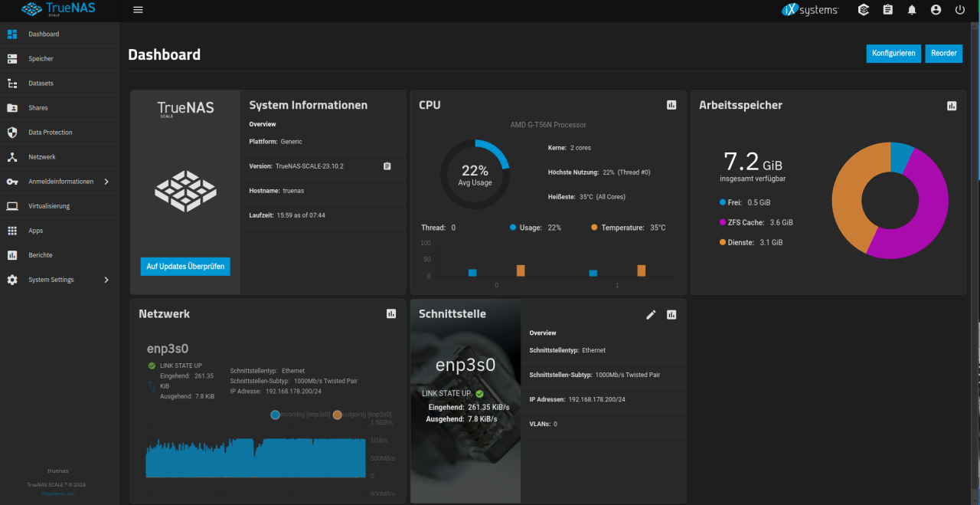Click the Anmeldeinformationen key icon
Screen dimensions: 980x505
12,182
